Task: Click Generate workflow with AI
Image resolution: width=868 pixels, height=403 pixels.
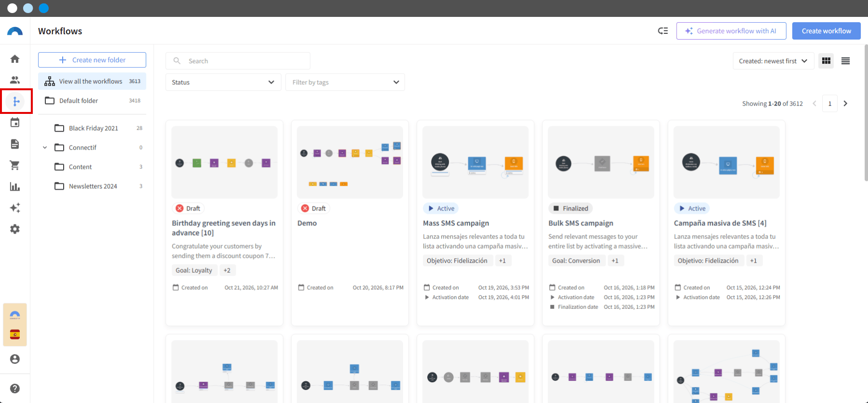Action: click(x=731, y=31)
